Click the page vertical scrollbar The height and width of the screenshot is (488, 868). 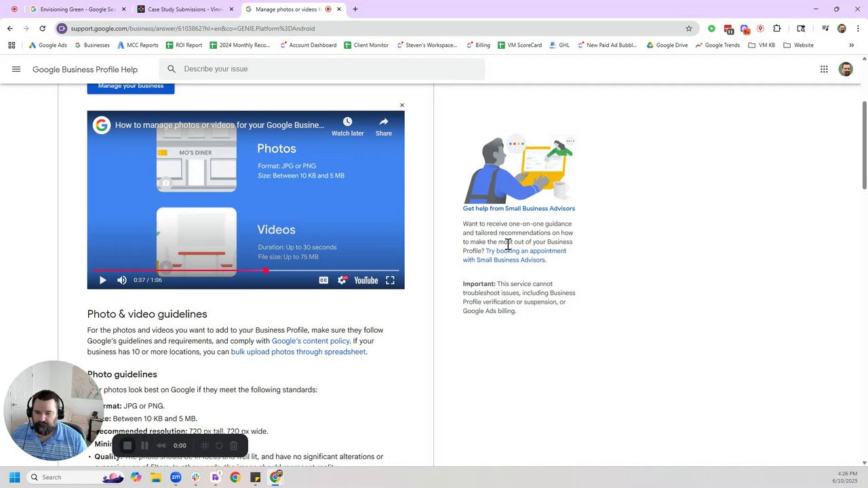click(x=864, y=146)
